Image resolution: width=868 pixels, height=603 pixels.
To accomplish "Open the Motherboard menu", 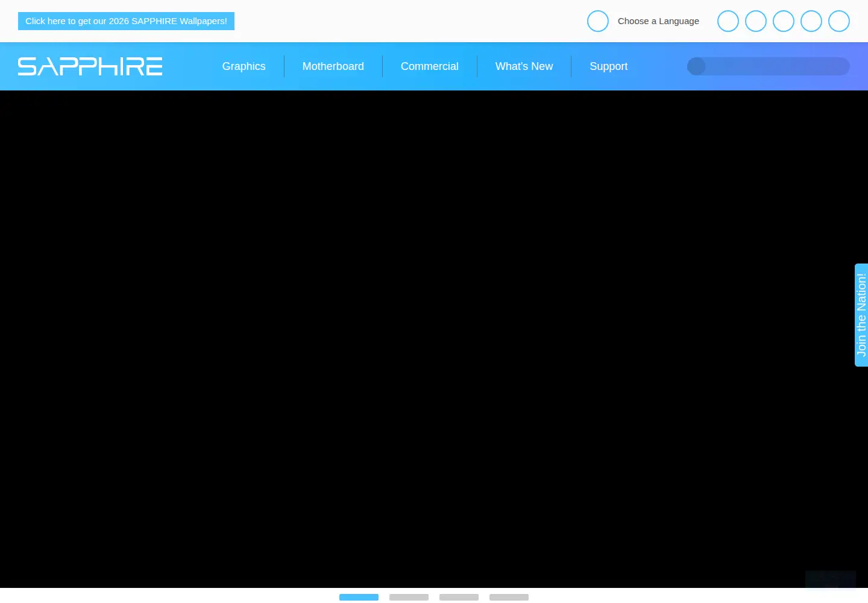I will [333, 66].
